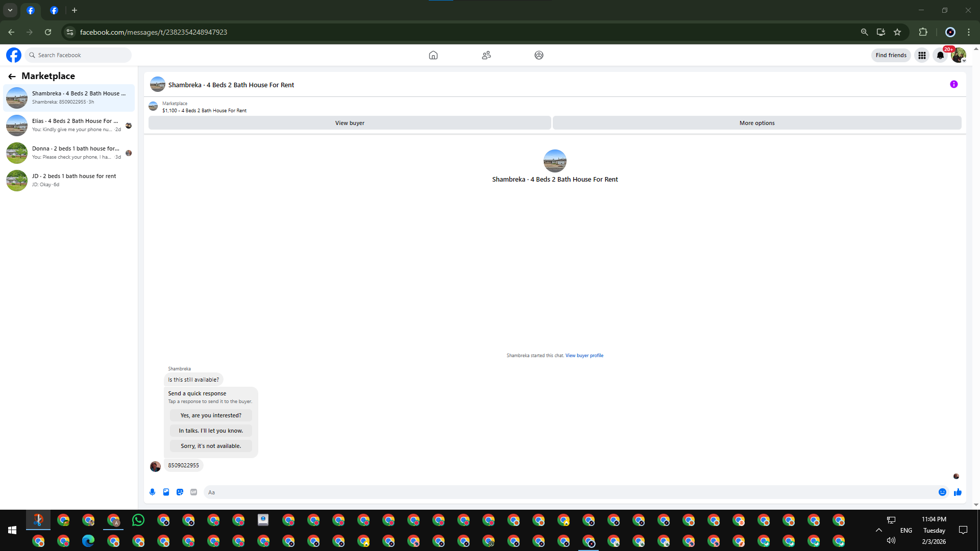Click the View buyer button
Image resolution: width=980 pixels, height=551 pixels.
350,123
